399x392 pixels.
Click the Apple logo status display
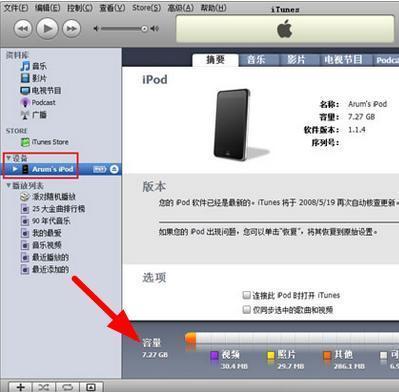(x=285, y=29)
